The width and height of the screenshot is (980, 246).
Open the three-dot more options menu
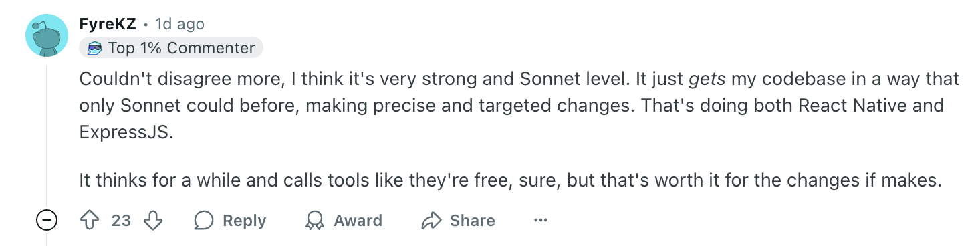click(x=541, y=221)
